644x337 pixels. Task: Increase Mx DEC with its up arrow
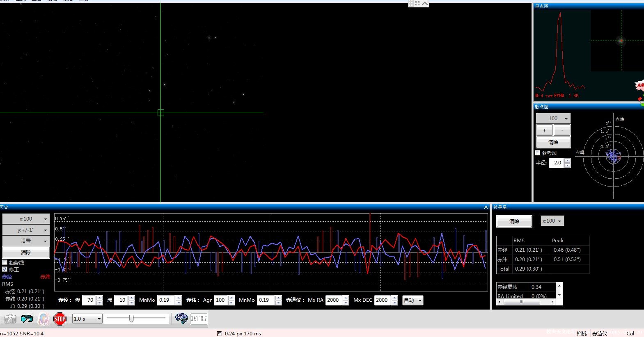pos(394,298)
